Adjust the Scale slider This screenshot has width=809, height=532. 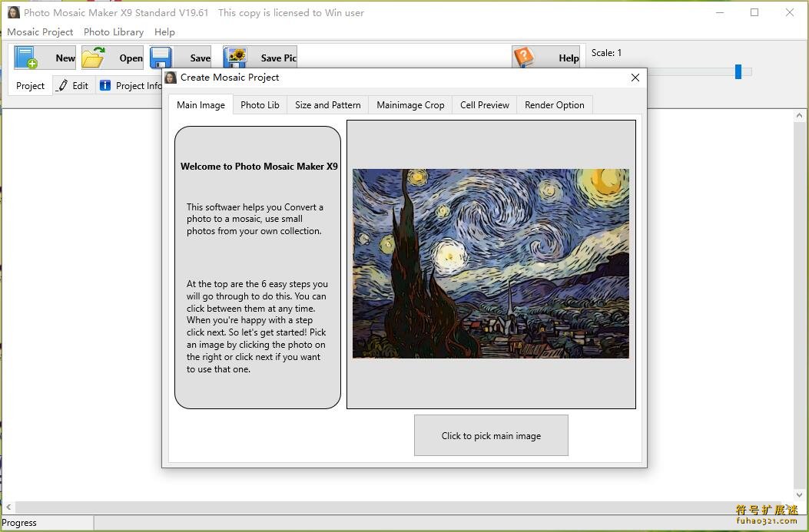click(738, 71)
